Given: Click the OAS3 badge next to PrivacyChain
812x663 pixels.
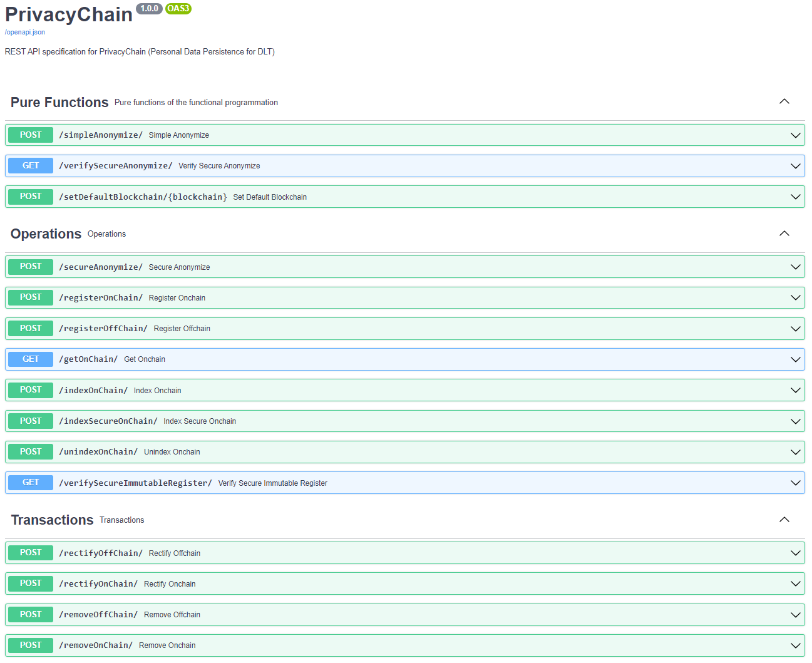Looking at the screenshot, I should tap(178, 9).
